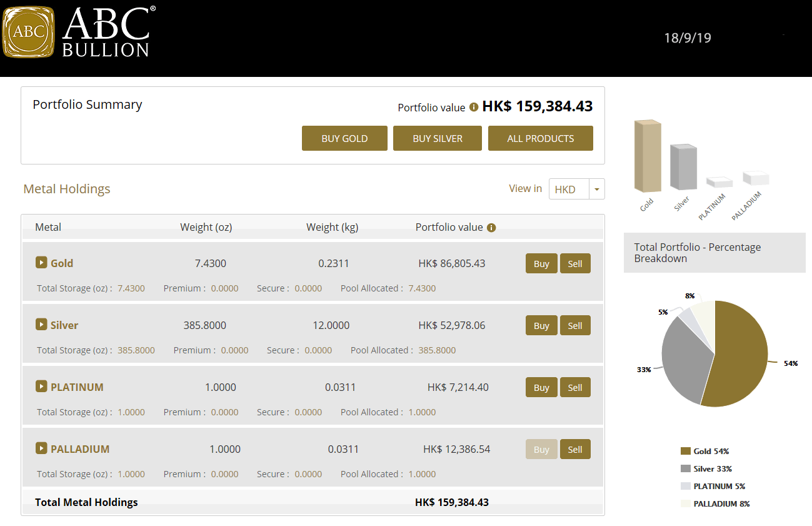The width and height of the screenshot is (812, 526).
Task: Click BUY SILVER button
Action: click(x=438, y=138)
